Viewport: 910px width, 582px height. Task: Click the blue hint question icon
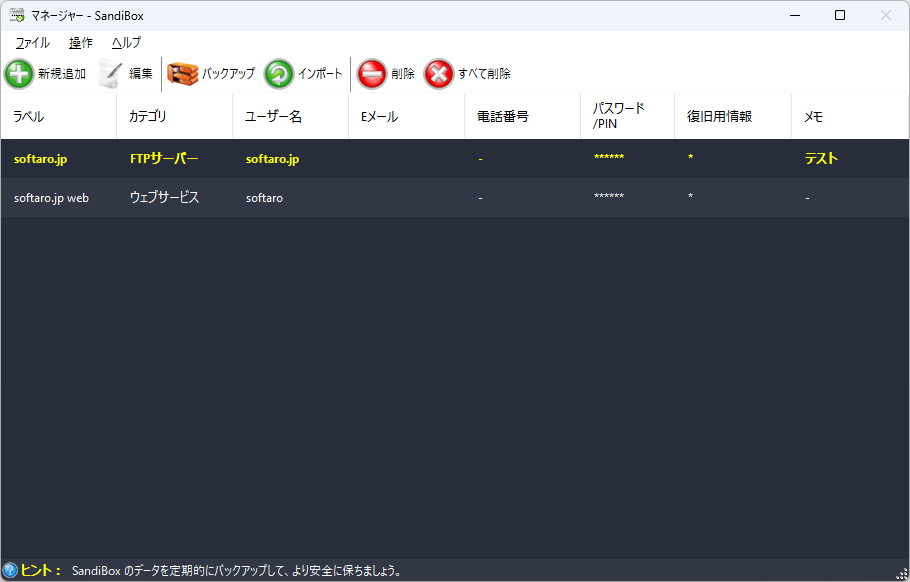tap(10, 570)
